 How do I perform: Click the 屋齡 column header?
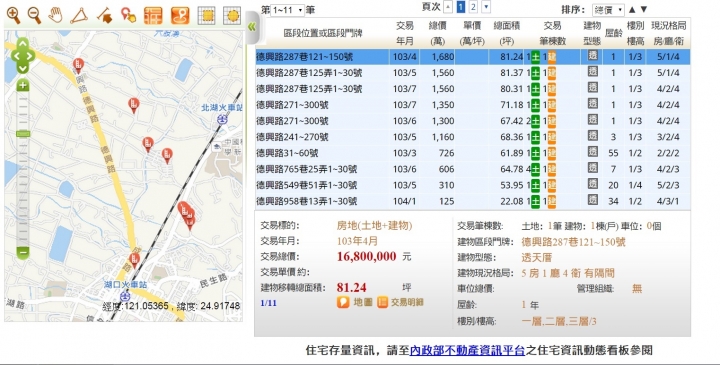(x=613, y=33)
